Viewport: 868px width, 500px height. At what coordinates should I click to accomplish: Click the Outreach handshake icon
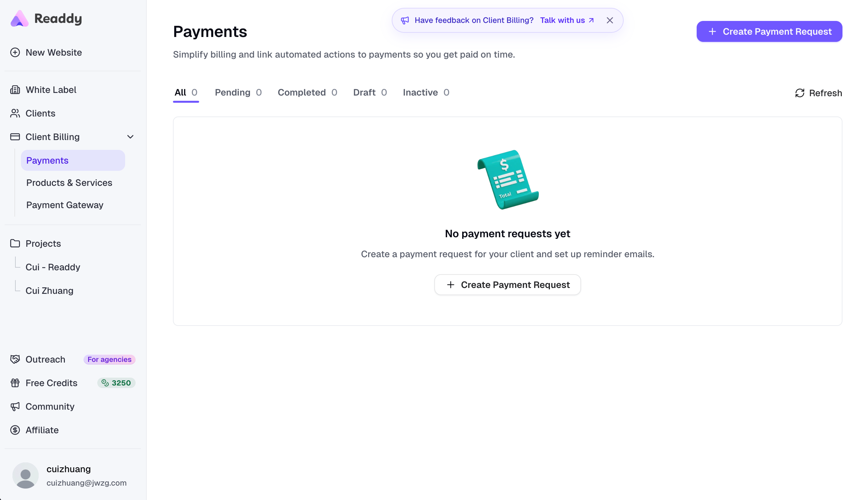click(x=15, y=359)
